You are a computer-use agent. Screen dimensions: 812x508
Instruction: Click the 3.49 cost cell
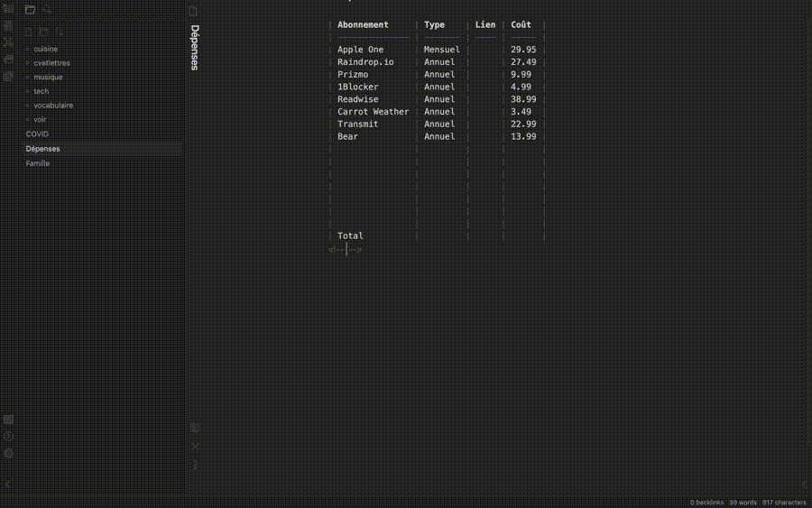pos(521,112)
